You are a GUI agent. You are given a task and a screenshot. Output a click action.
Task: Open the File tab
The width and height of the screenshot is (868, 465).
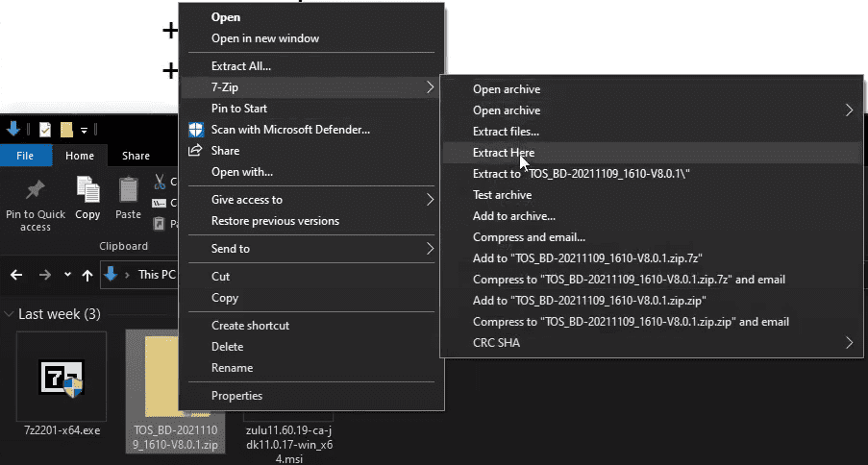25,156
